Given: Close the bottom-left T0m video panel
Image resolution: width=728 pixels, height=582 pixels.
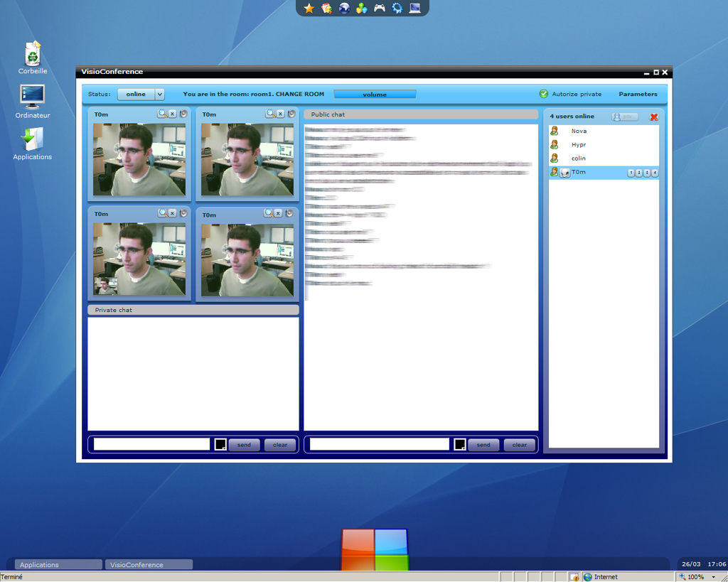Looking at the screenshot, I should click(172, 213).
